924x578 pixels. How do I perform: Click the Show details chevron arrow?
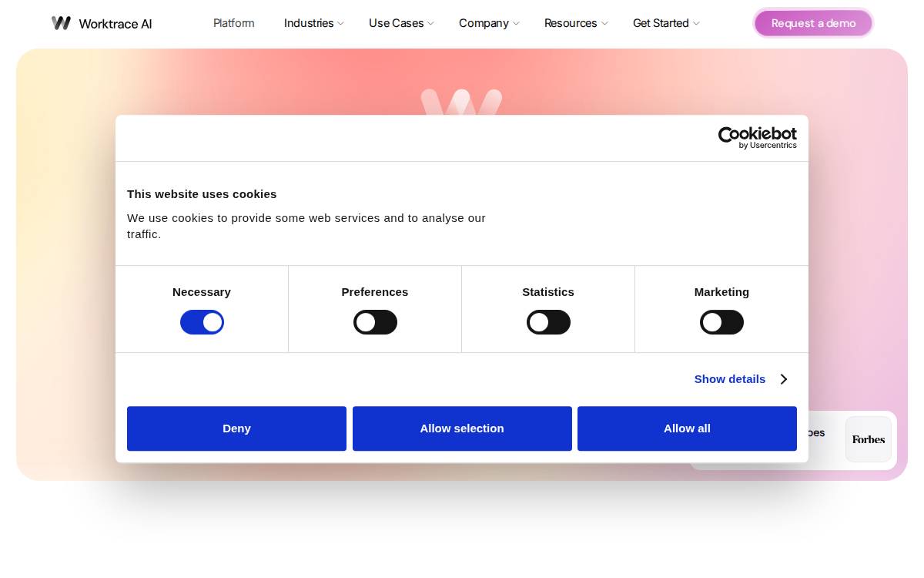(783, 379)
